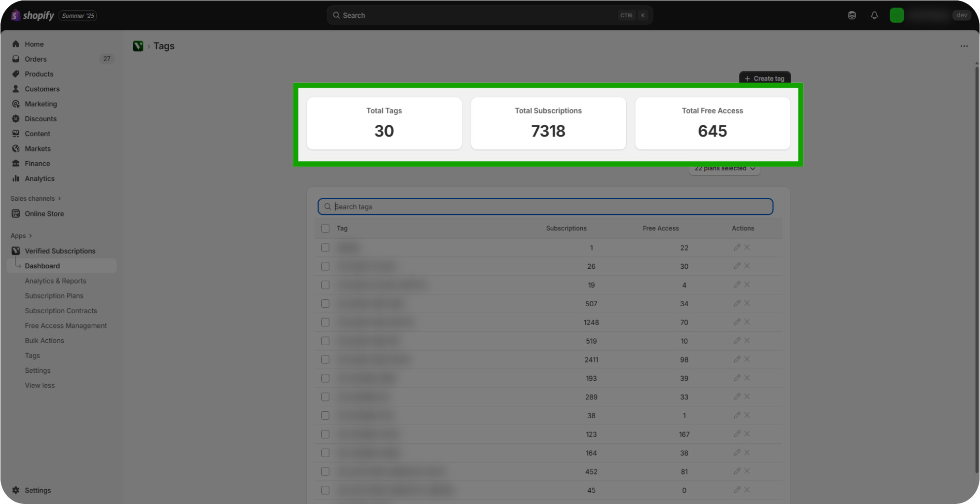Open Free Access Management page

pyautogui.click(x=66, y=325)
